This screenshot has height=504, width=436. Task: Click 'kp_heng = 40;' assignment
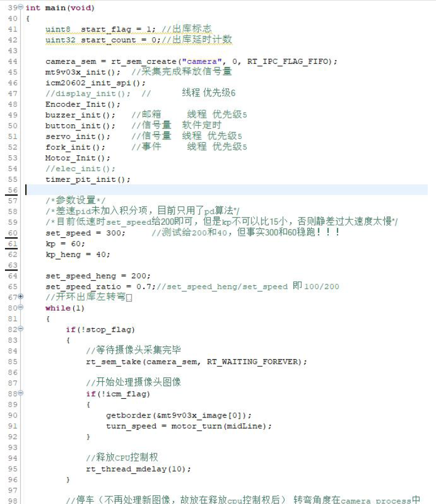[78, 254]
